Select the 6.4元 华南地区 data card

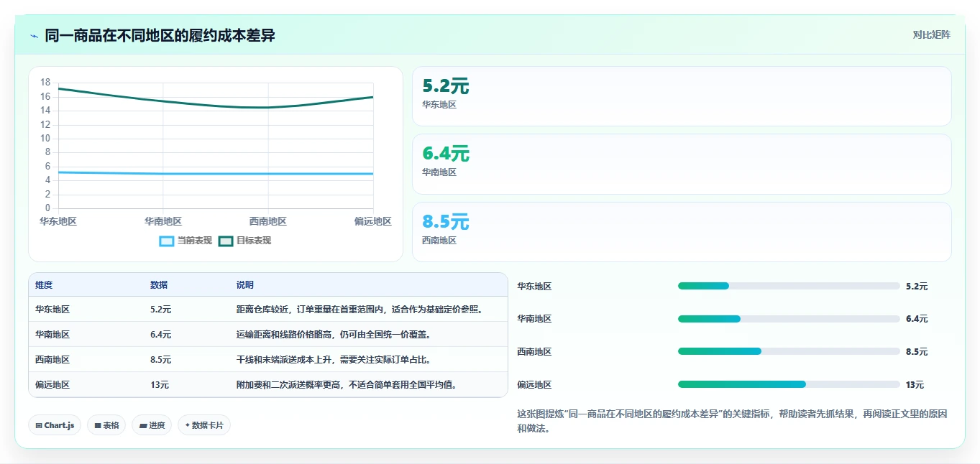(682, 164)
